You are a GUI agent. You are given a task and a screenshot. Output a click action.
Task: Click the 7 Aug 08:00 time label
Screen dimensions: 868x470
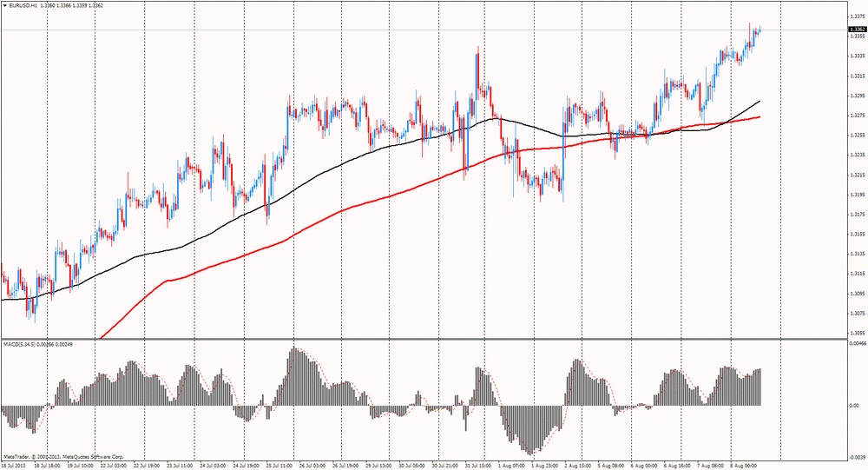point(711,466)
